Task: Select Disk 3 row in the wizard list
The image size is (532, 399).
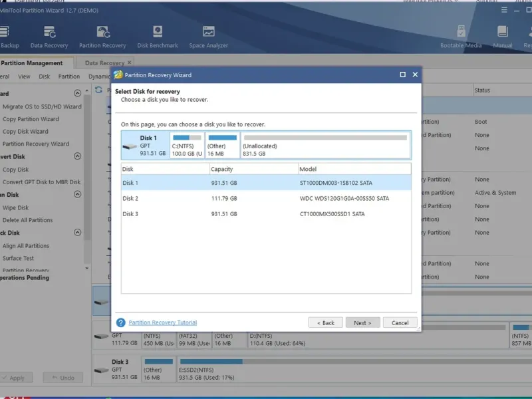Action: [266, 213]
